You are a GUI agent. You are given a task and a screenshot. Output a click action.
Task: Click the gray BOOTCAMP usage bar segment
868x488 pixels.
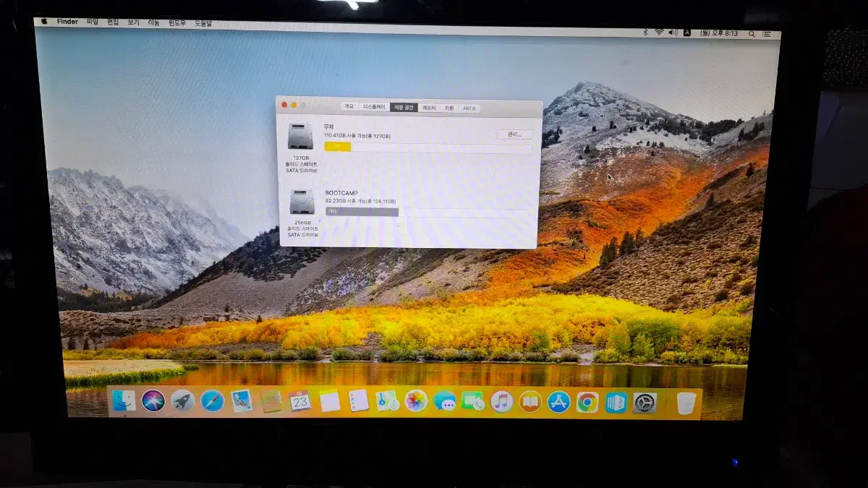point(362,212)
